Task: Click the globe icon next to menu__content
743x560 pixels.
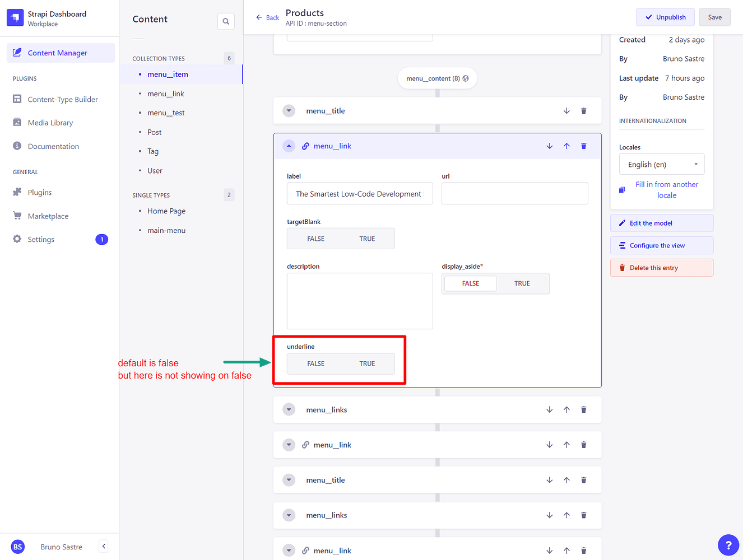Action: tap(466, 78)
